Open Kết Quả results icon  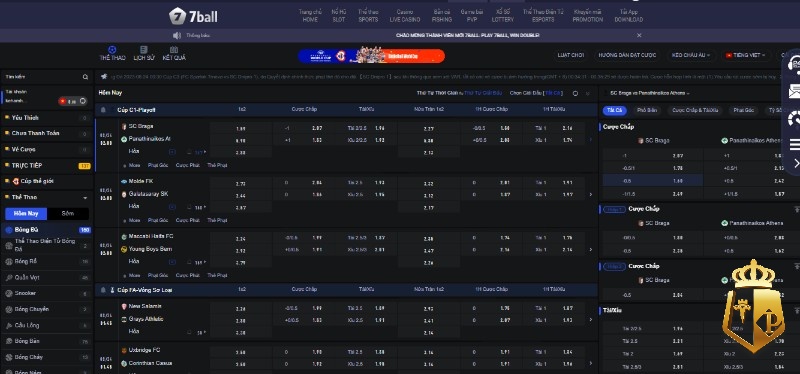pos(174,49)
